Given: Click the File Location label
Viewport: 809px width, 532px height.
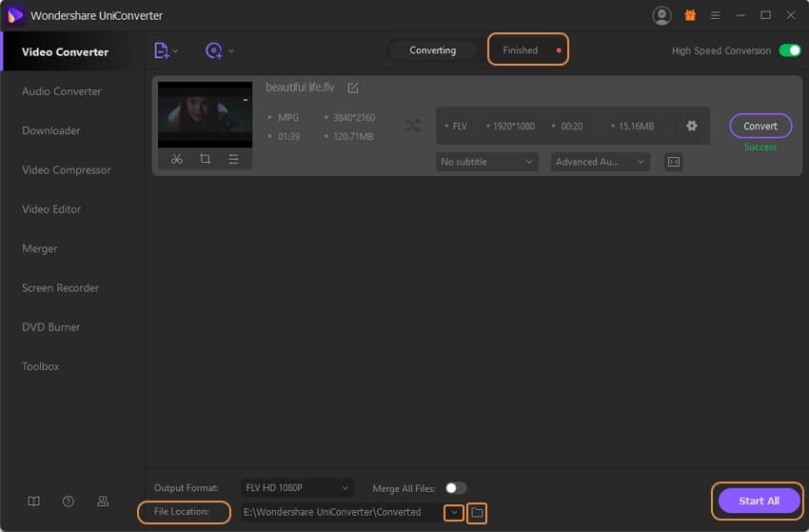Looking at the screenshot, I should point(182,511).
